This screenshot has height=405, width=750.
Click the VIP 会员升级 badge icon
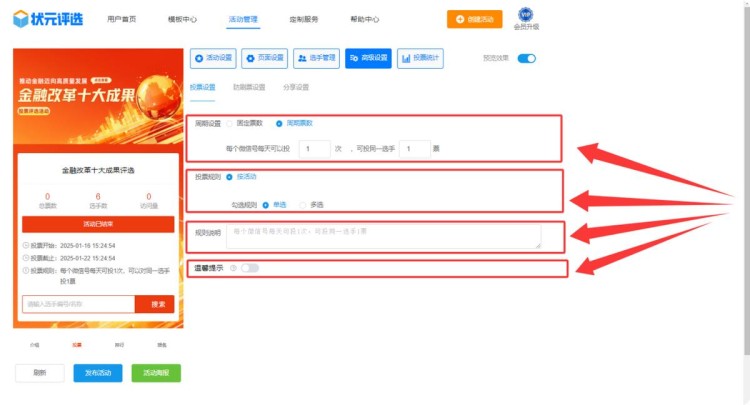525,15
